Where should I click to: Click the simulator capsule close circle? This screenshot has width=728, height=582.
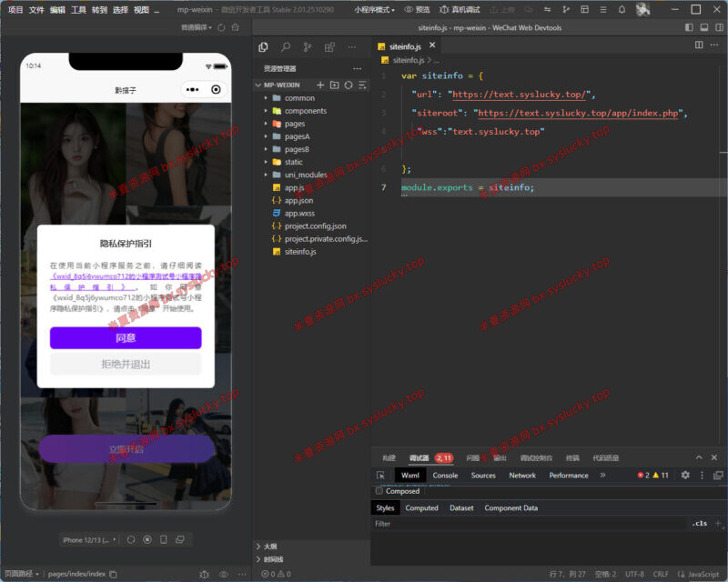[x=216, y=90]
